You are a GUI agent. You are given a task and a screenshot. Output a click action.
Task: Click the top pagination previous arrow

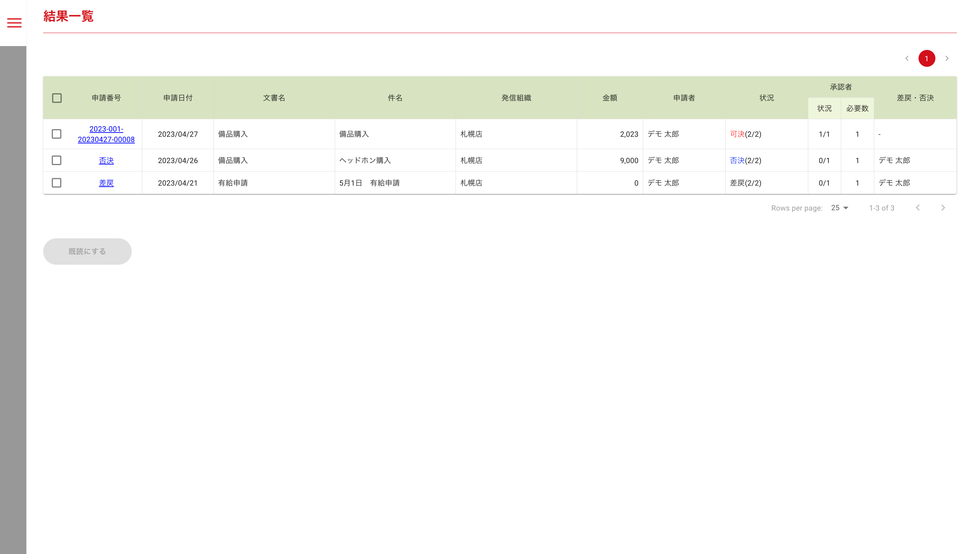907,58
